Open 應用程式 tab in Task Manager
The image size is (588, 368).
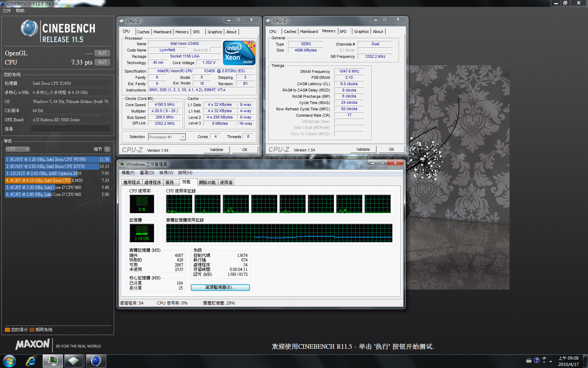[x=132, y=183]
